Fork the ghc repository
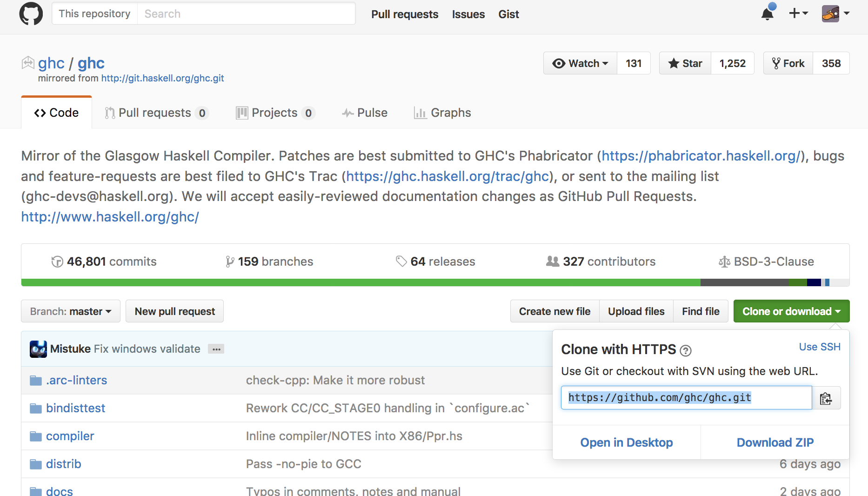This screenshot has height=496, width=868. [788, 63]
